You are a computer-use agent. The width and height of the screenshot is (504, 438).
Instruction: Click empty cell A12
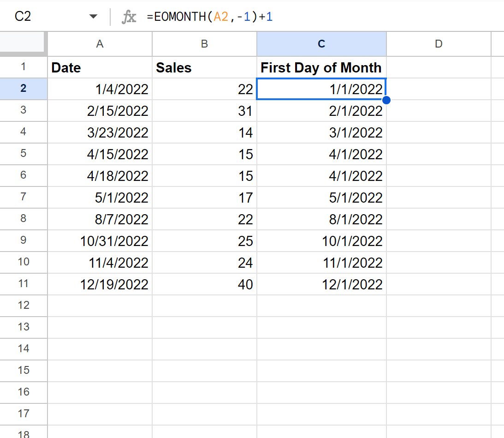point(100,306)
